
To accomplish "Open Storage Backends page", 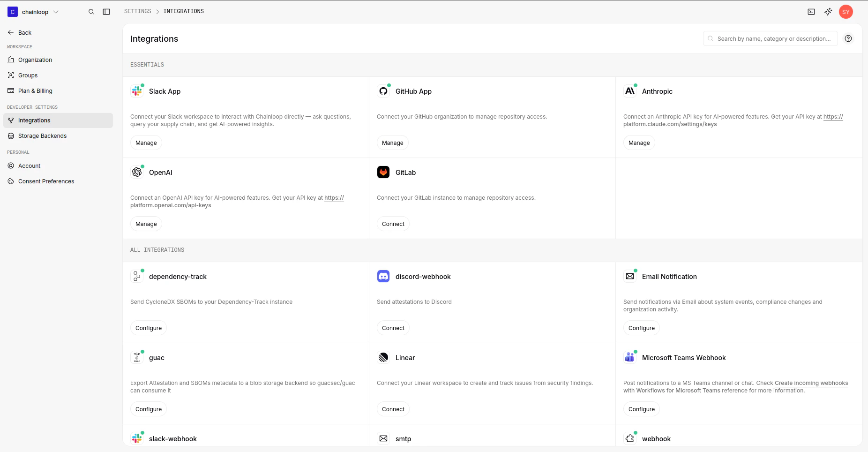I will [58, 136].
